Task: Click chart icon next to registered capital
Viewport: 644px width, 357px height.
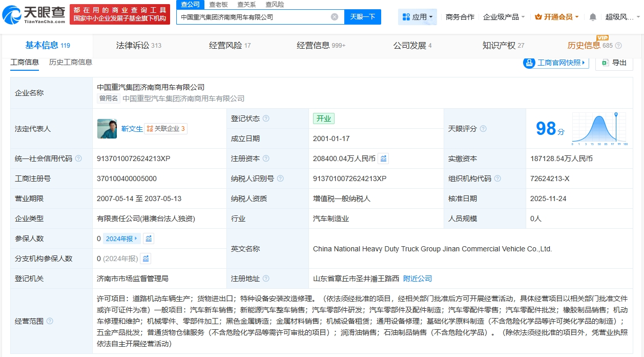Action: pyautogui.click(x=383, y=158)
